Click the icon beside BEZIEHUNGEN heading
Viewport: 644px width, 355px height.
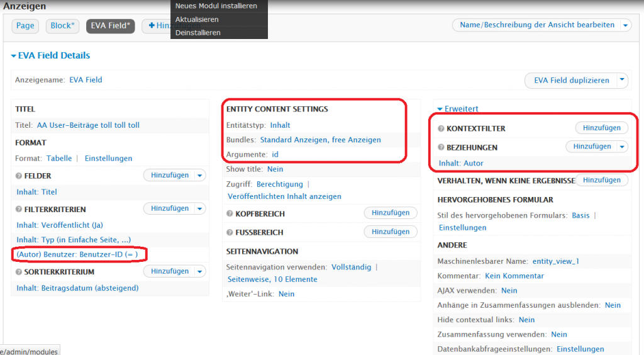pyautogui.click(x=441, y=147)
